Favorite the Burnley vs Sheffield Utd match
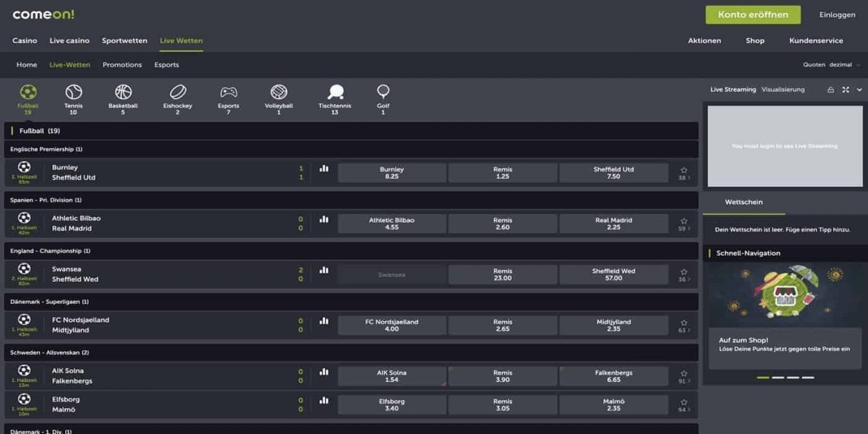Viewport: 868px width, 434px height. click(684, 170)
